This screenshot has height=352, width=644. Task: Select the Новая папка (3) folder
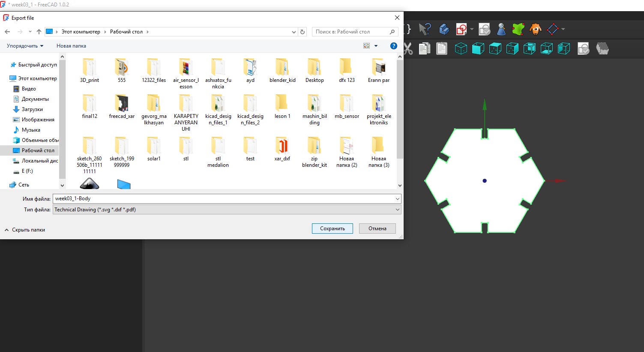click(379, 153)
